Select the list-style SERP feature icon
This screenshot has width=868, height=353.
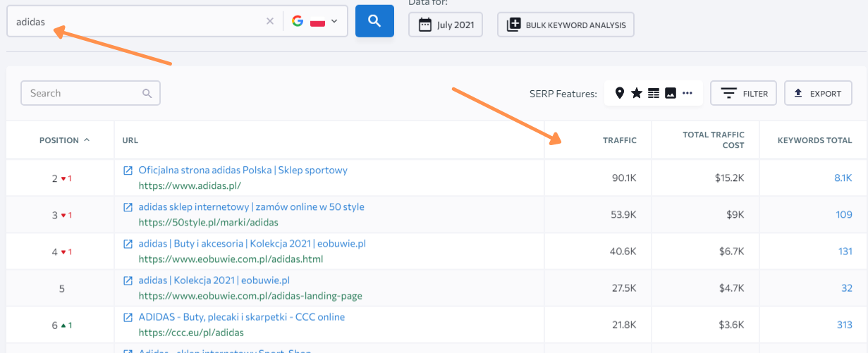point(654,93)
